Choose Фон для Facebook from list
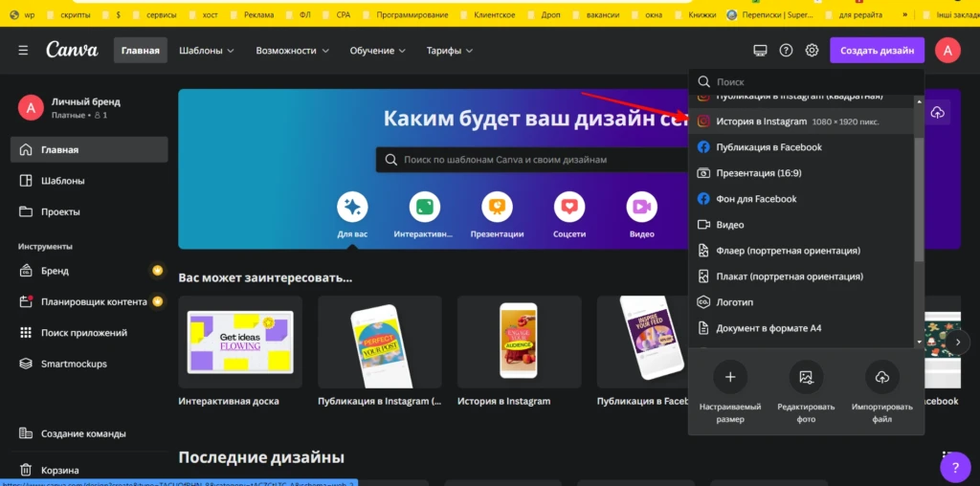 point(801,199)
